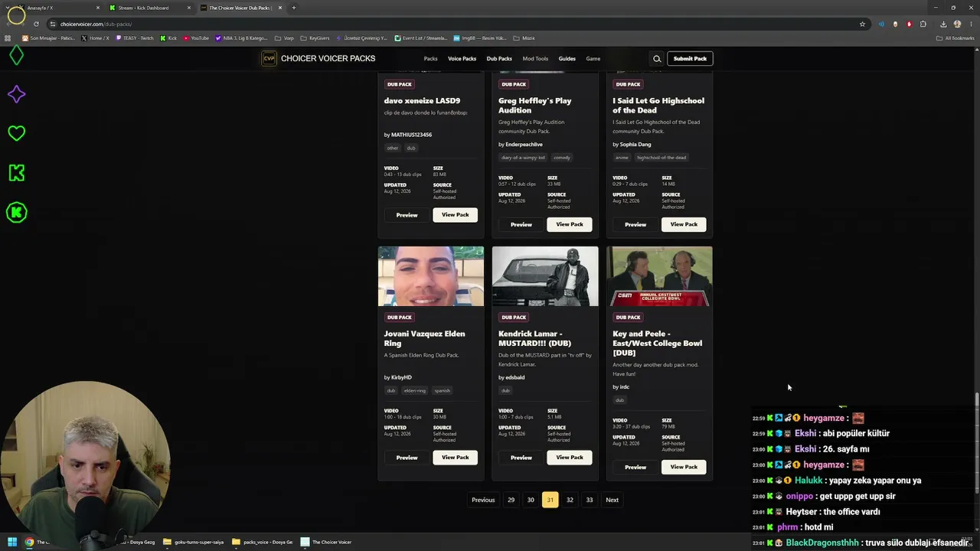Go to pagination page 30

531,500
